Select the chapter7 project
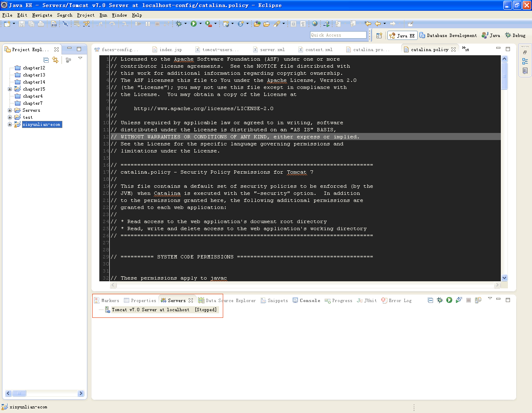The width and height of the screenshot is (532, 413). (33, 103)
